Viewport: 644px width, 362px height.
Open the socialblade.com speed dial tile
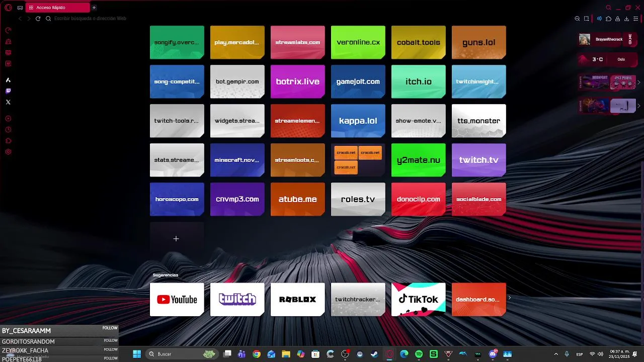coord(479,199)
